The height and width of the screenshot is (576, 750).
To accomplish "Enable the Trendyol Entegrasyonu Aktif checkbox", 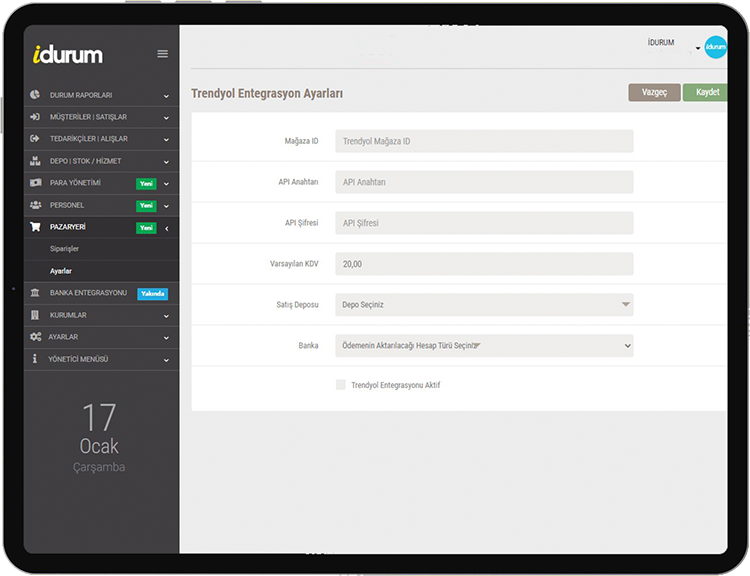I will [x=341, y=385].
